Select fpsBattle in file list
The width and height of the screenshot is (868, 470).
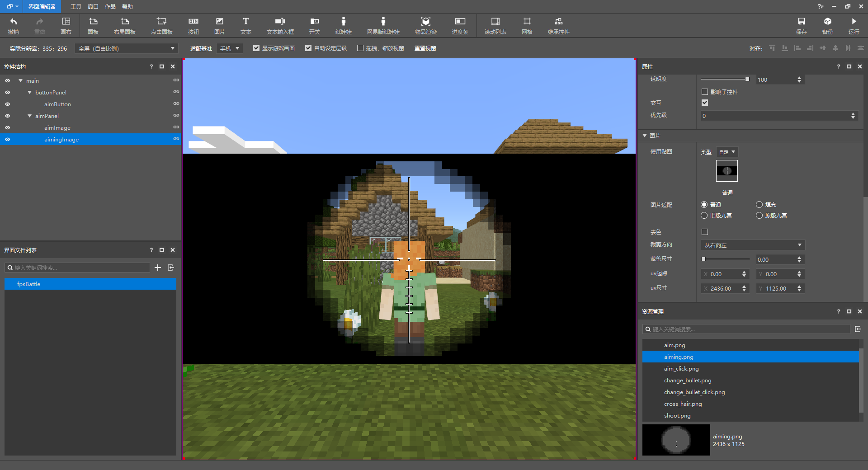[90, 284]
